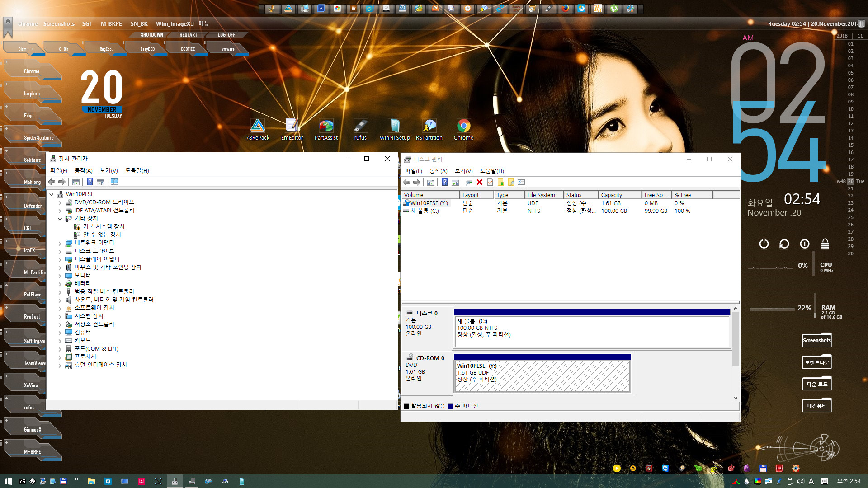Open 보기(V) menu in Device Manager

pyautogui.click(x=108, y=170)
